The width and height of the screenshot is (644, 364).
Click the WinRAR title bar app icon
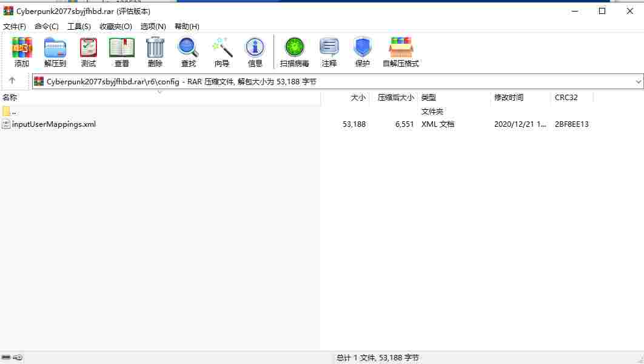coord(8,11)
